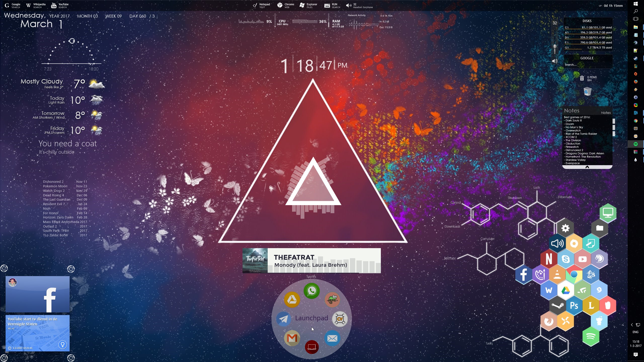Show hidden tray icons chevron

tap(632, 325)
